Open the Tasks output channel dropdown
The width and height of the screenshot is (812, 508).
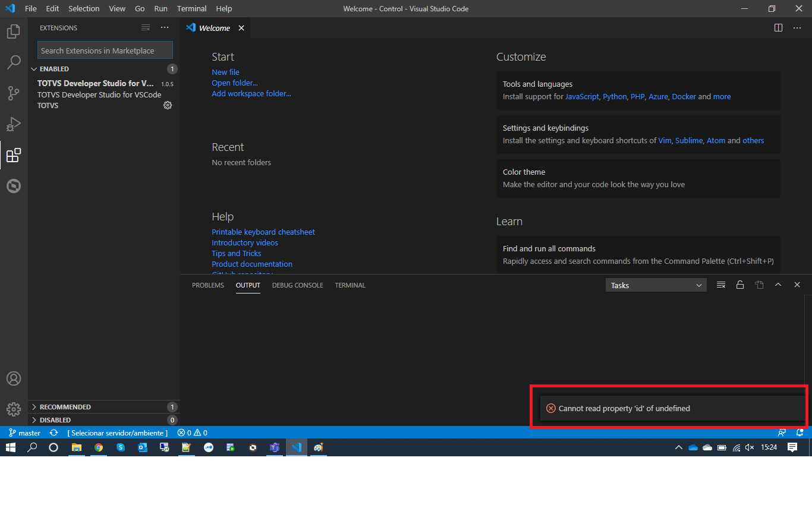point(656,285)
